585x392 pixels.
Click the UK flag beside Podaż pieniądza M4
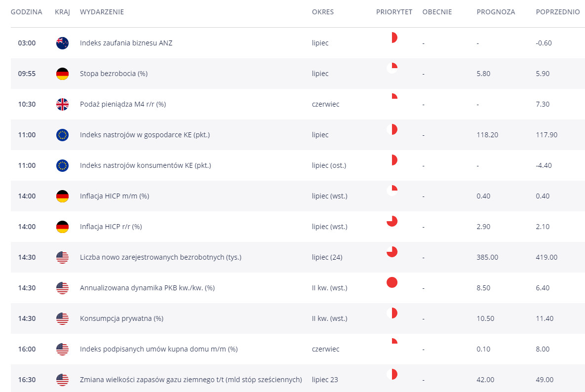[x=62, y=104]
